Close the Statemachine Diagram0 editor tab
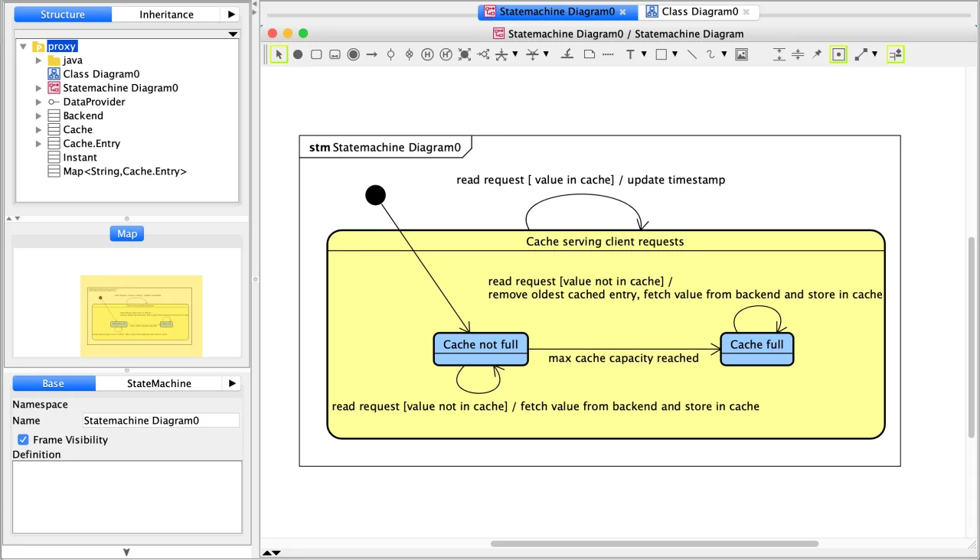Image resolution: width=980 pixels, height=560 pixels. (623, 11)
